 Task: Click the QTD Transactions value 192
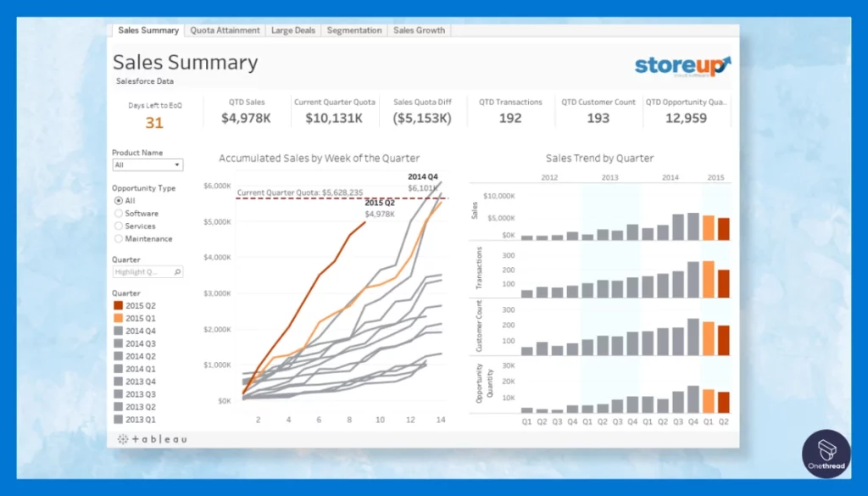(x=509, y=118)
